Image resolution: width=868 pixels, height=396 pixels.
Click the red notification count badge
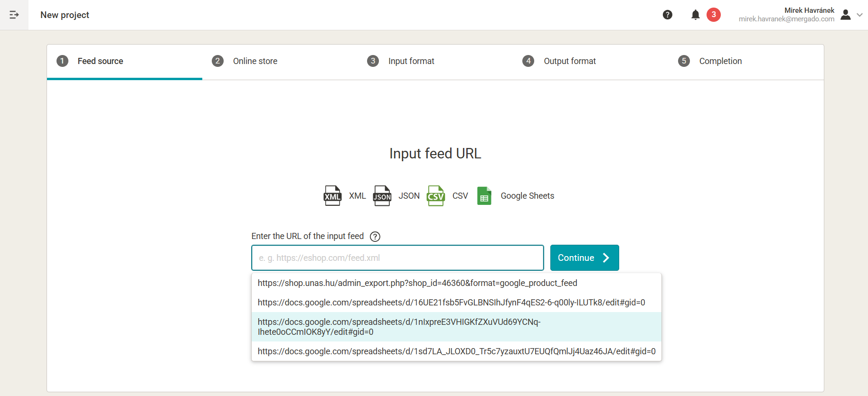713,15
